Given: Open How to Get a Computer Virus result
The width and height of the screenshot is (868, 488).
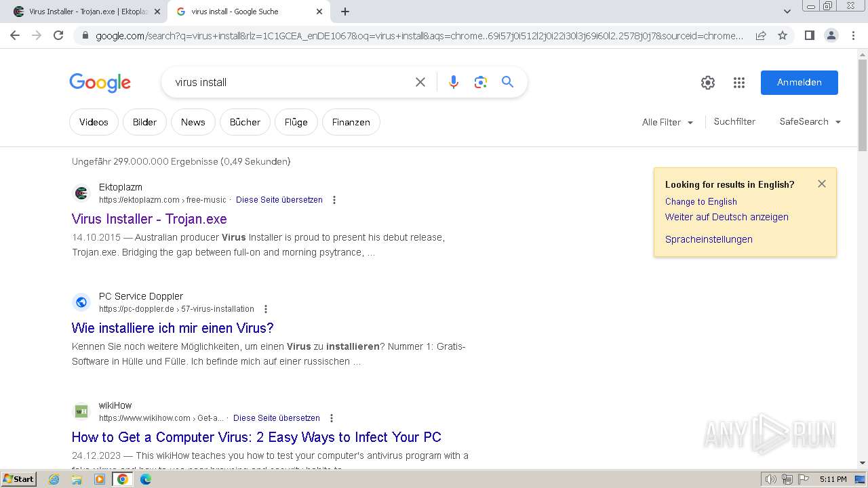Looking at the screenshot, I should coord(256,437).
